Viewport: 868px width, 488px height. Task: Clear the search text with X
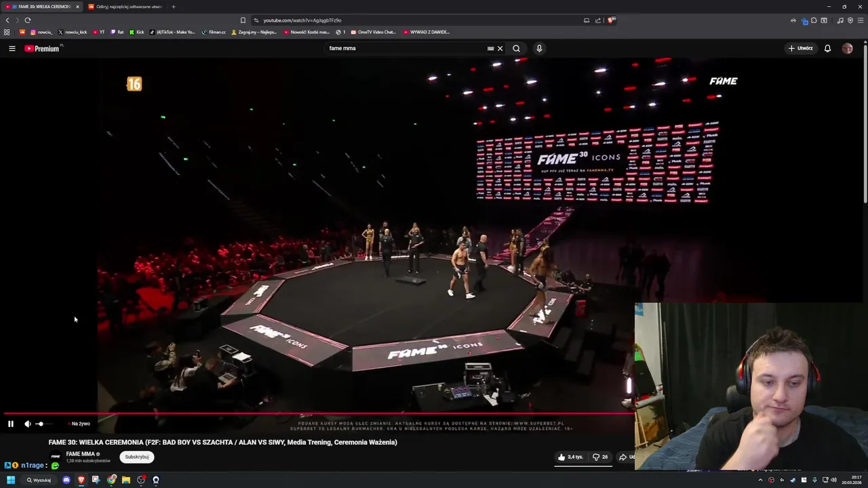(x=500, y=48)
